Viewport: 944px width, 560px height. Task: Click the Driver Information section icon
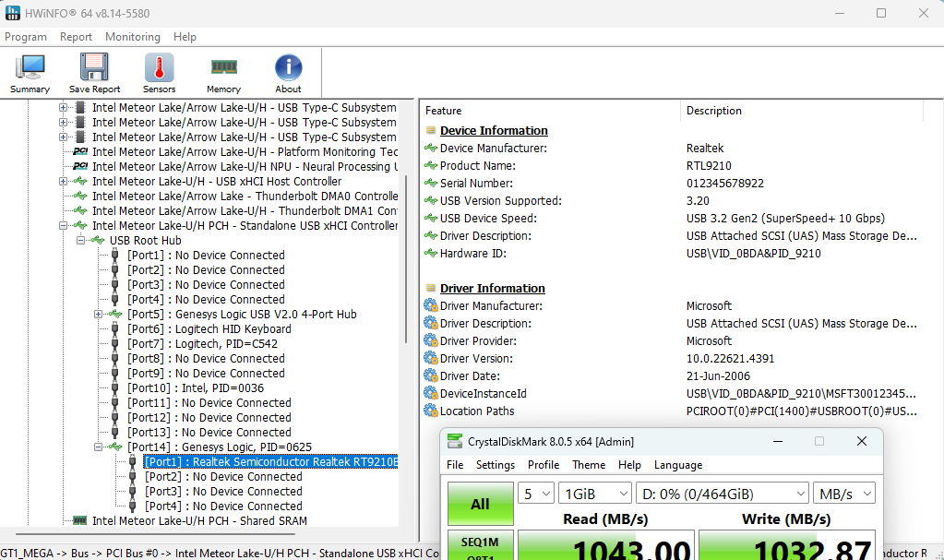(430, 288)
